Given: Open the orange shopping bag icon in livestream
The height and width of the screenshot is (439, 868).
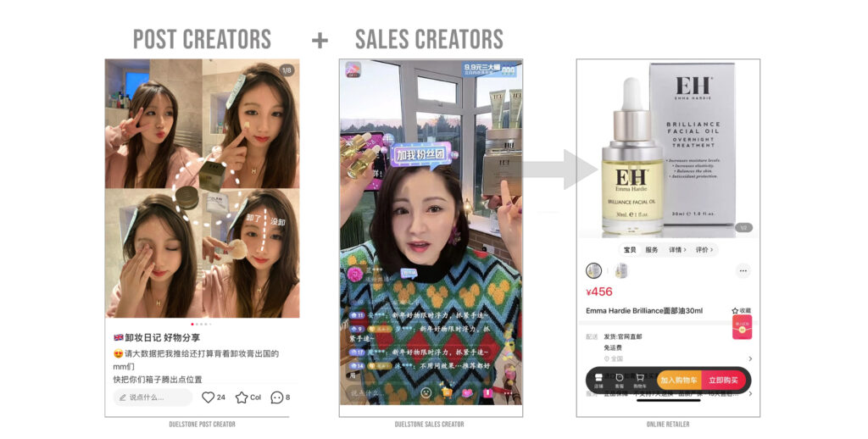Looking at the screenshot, I should pos(447,392).
